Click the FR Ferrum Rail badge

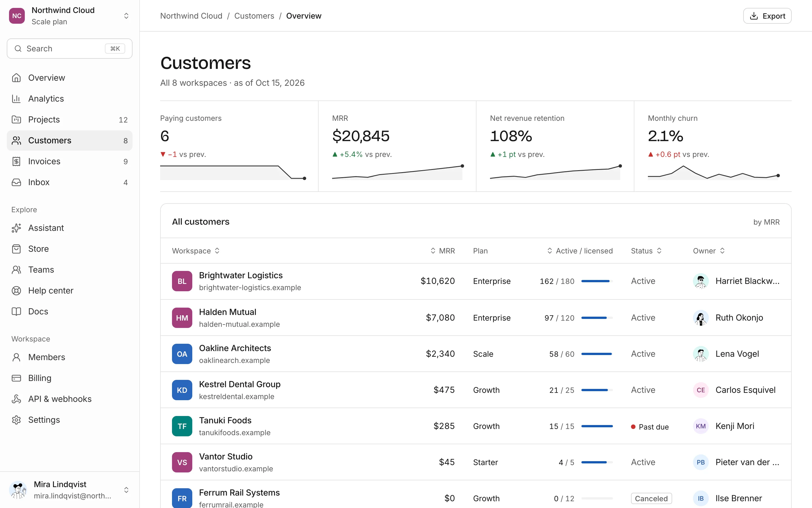coord(182,498)
